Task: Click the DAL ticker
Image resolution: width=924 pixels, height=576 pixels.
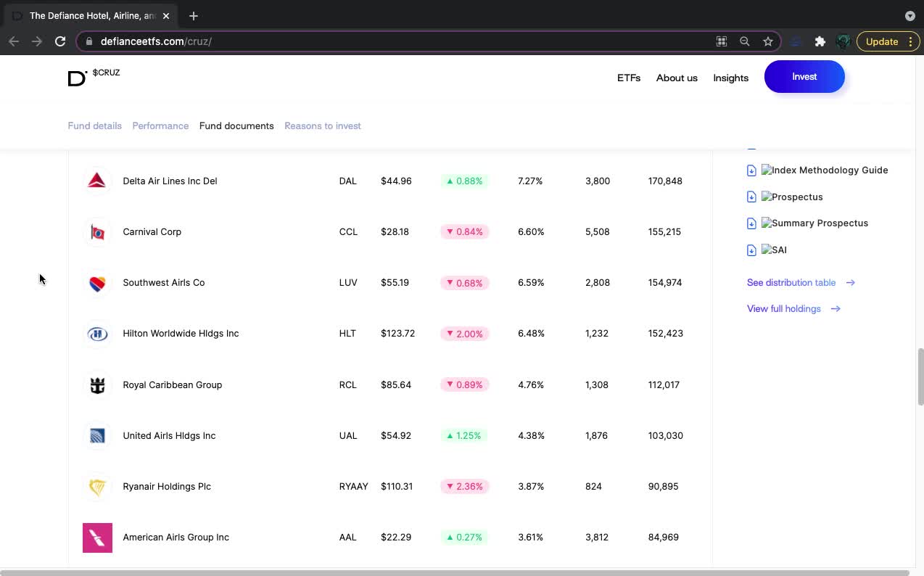Action: (x=347, y=181)
